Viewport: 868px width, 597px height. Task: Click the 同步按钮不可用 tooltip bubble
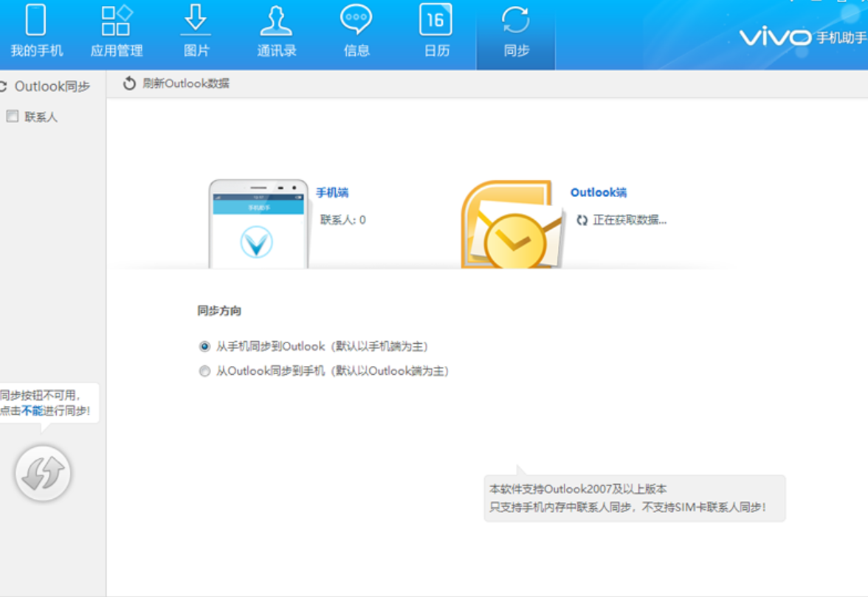(x=49, y=404)
